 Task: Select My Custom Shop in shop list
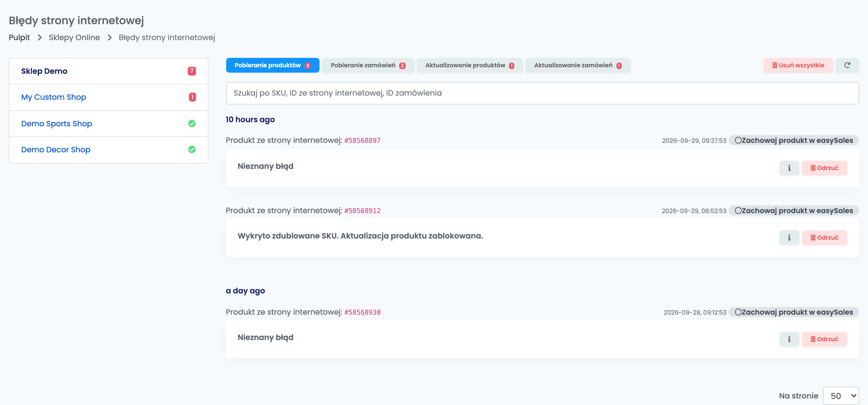click(109, 97)
